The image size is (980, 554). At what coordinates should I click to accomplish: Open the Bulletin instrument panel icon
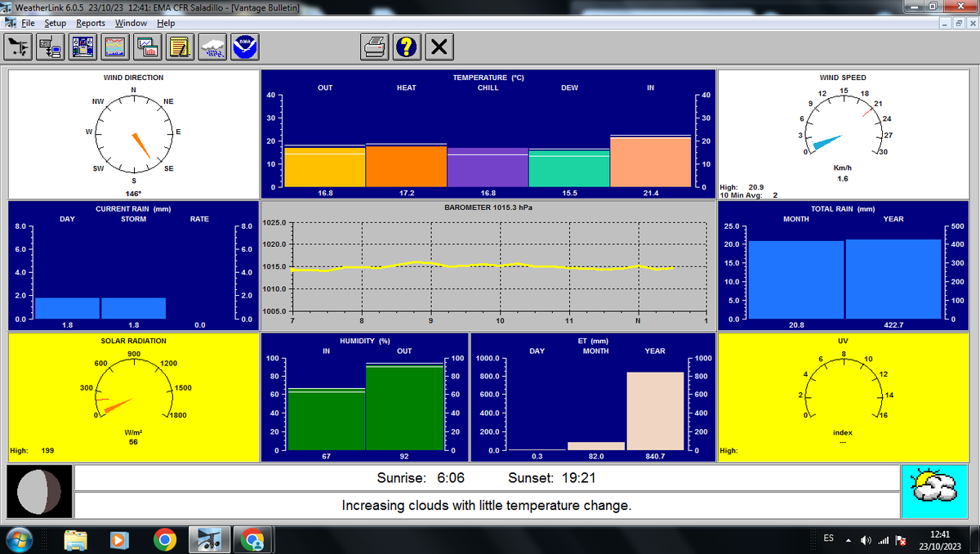click(x=83, y=47)
